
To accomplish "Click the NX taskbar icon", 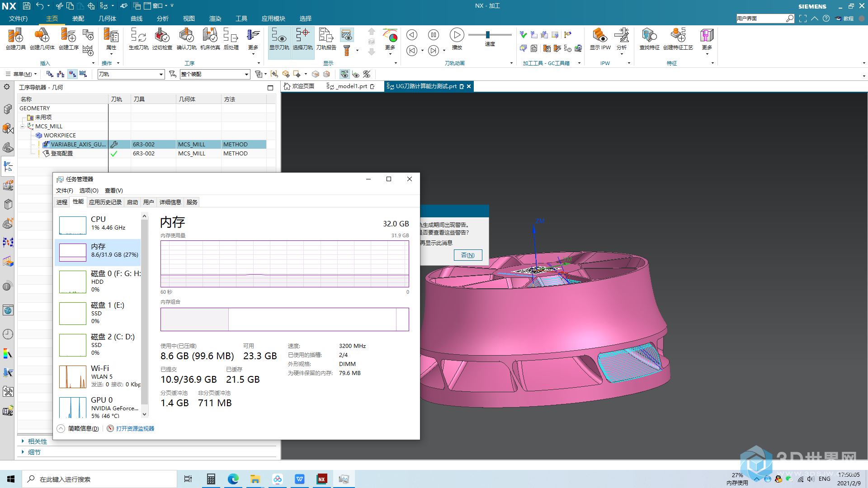I will coord(321,479).
